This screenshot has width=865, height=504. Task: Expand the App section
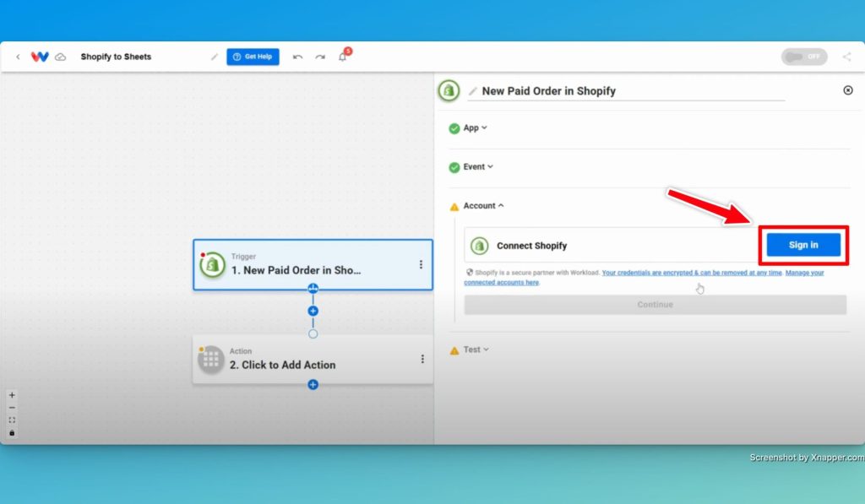pos(475,128)
